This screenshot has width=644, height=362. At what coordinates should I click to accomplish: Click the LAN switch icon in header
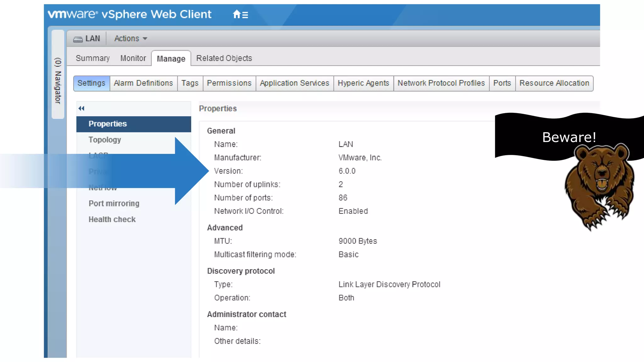[78, 39]
